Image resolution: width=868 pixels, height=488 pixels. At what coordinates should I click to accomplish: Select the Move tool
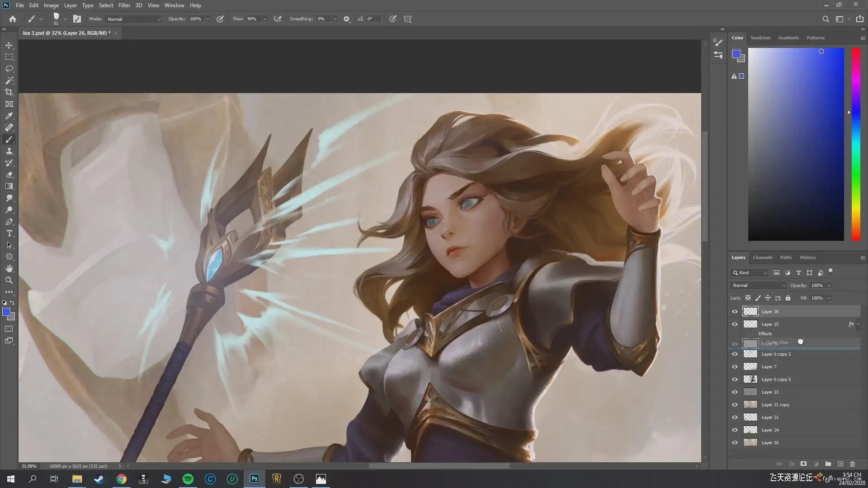[9, 45]
